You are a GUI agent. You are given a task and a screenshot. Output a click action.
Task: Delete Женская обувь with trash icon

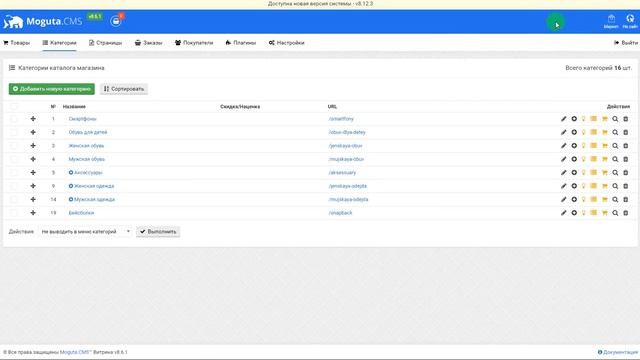(625, 146)
